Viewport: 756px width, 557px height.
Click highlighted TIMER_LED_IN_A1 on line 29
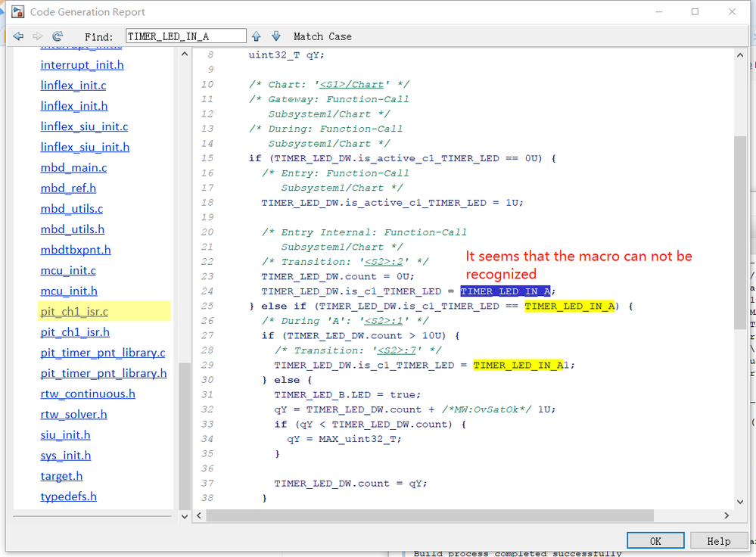coord(521,366)
